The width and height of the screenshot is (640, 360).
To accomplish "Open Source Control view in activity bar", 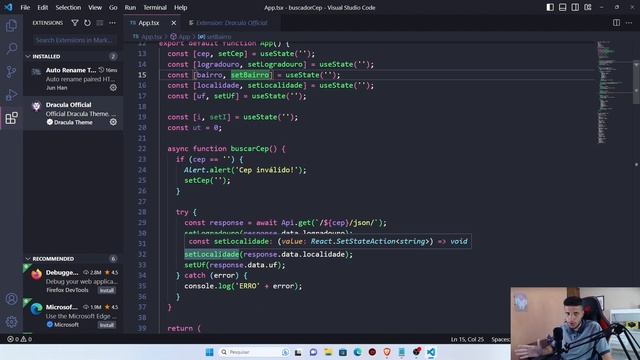I will pyautogui.click(x=11, y=72).
